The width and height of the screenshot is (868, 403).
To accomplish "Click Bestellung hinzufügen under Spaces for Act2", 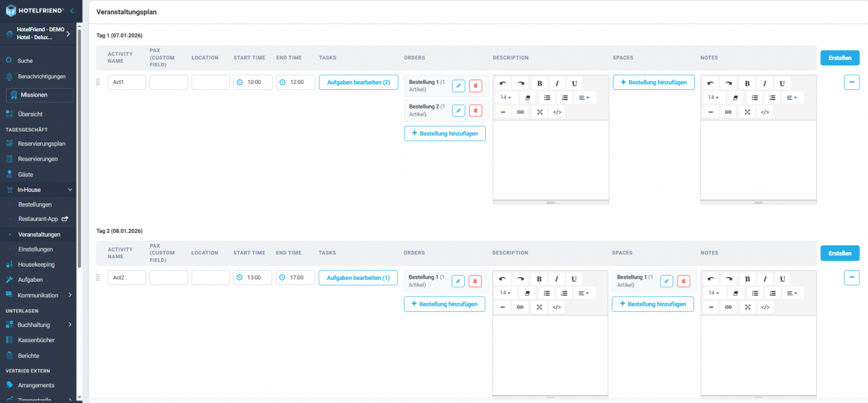I will (x=653, y=303).
